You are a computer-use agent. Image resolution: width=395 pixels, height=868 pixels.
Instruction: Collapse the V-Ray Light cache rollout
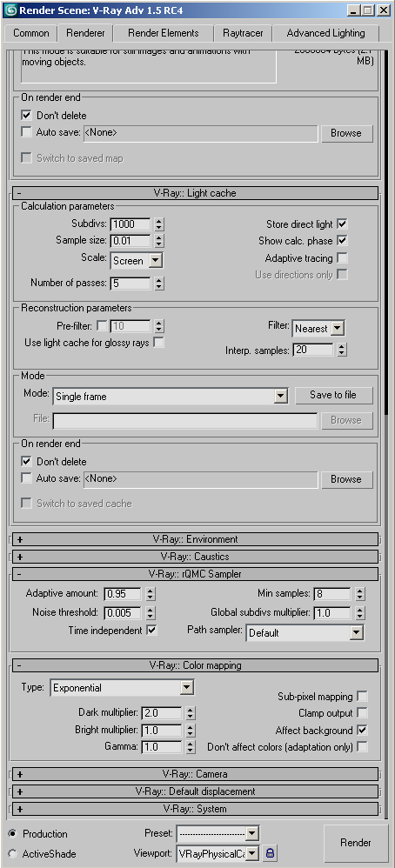tap(196, 193)
